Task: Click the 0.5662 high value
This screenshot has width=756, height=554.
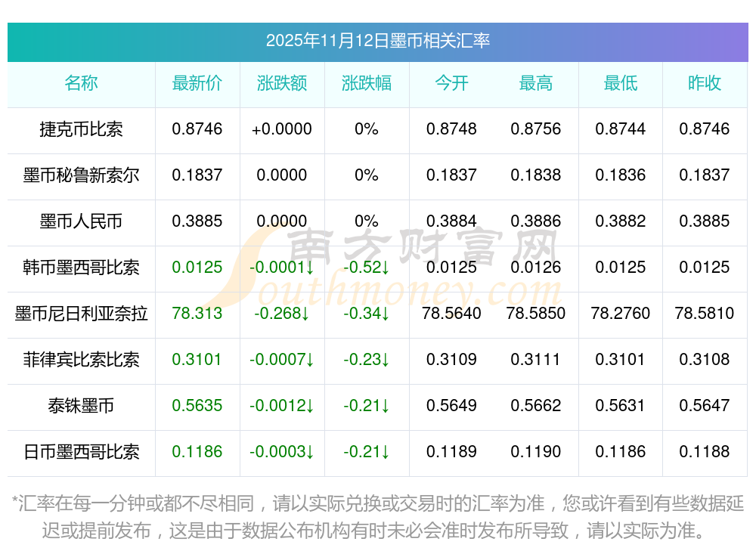Action: pos(536,406)
